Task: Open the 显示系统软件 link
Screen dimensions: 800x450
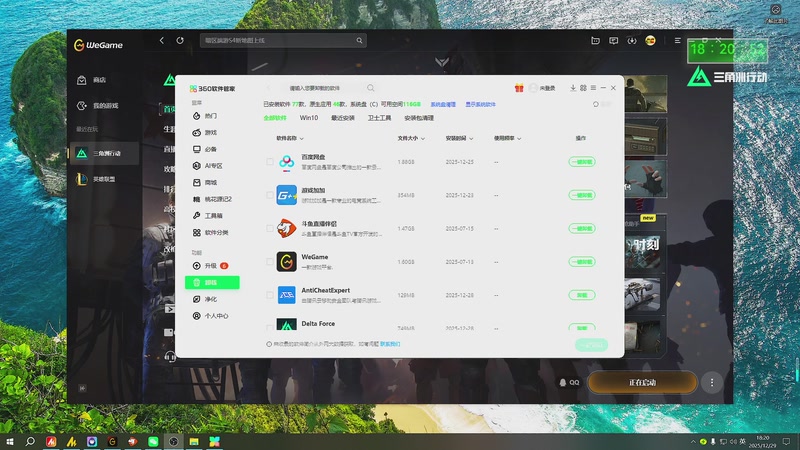Action: point(480,104)
